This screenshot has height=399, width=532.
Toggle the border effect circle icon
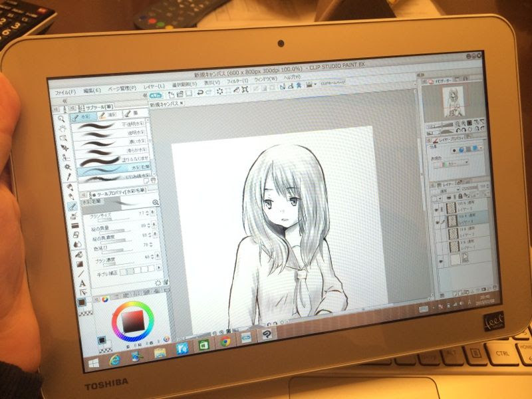[455, 150]
